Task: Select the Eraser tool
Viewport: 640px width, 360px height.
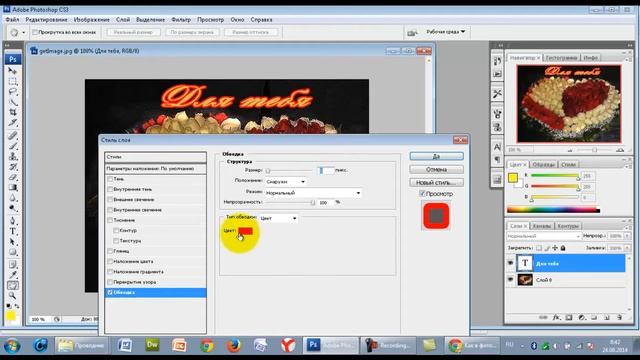Action: click(12, 177)
